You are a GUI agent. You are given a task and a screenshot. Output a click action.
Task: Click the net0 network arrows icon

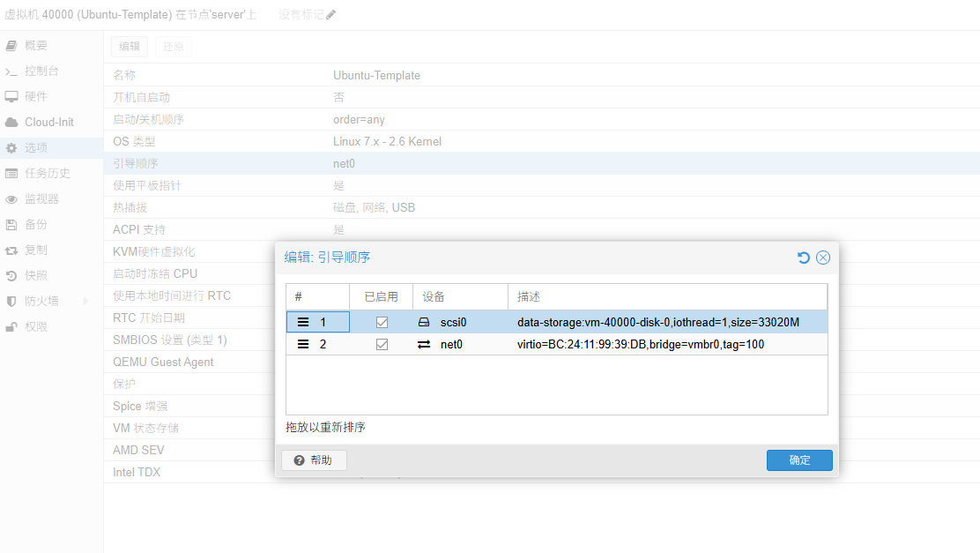[x=424, y=344]
